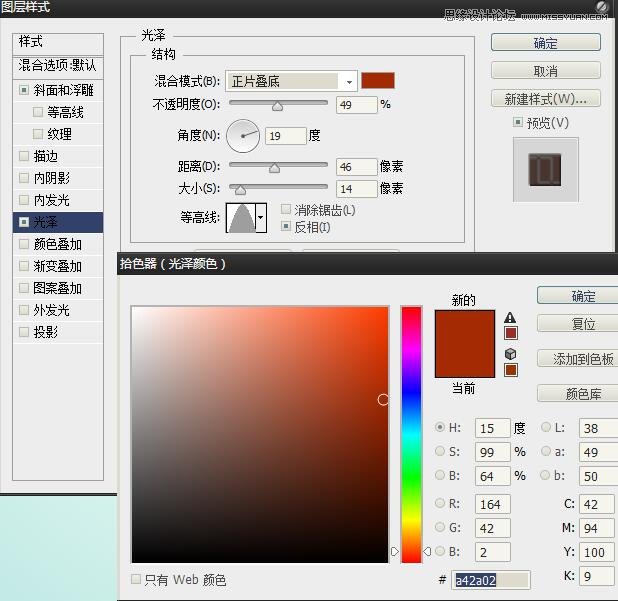The image size is (618, 601).
Task: Open the 斜面和浮雕 settings entry
Action: [x=63, y=90]
